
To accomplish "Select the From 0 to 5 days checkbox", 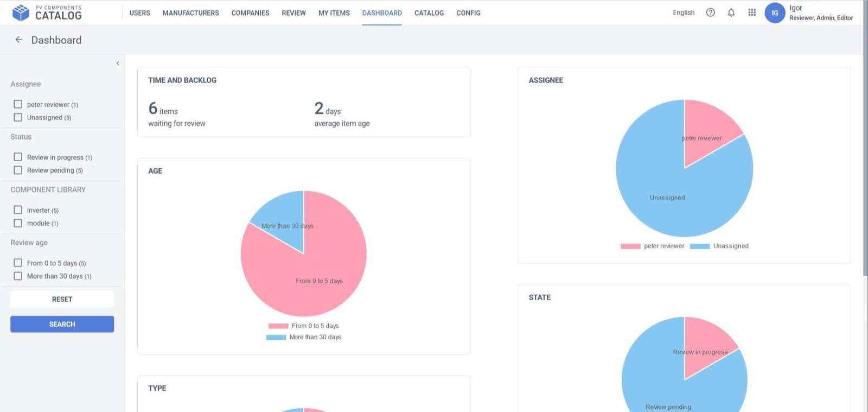I will click(18, 263).
